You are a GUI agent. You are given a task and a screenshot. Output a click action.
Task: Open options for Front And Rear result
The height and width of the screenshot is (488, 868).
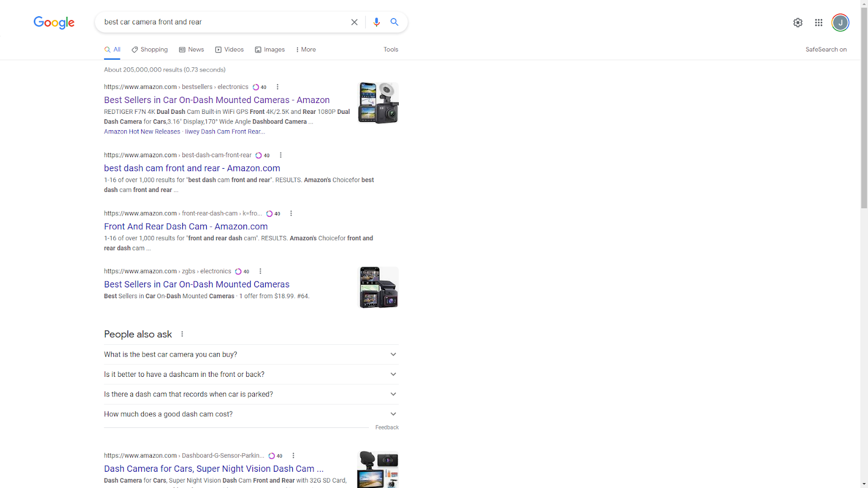(291, 214)
